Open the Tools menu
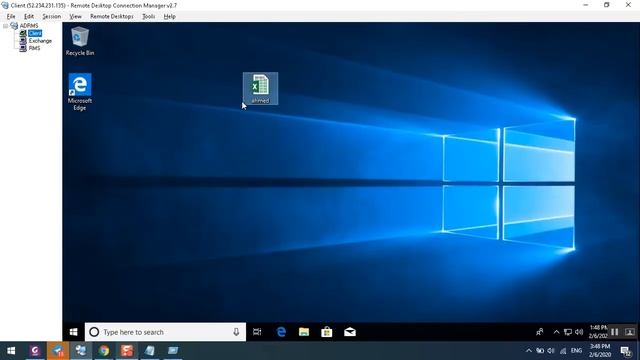Viewport: 640px width, 360px height. (x=148, y=16)
